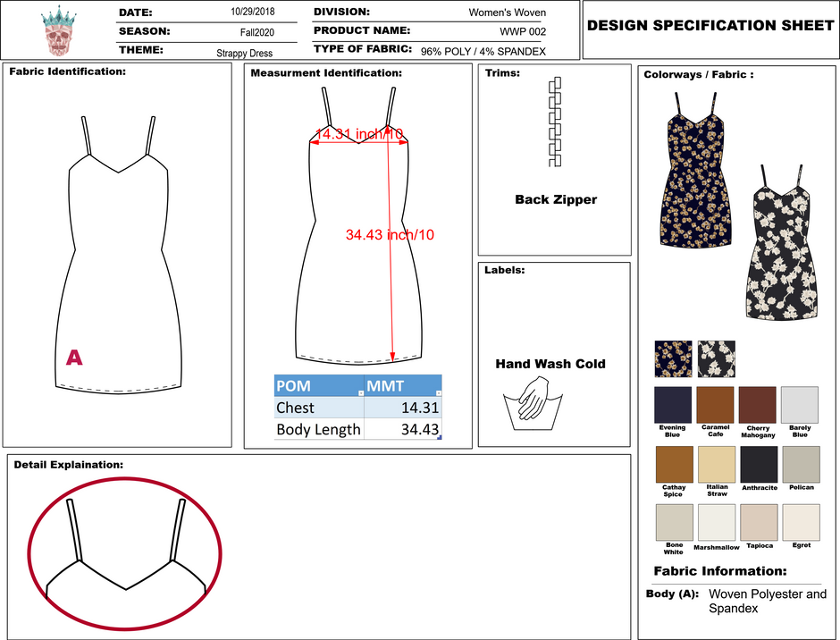Select the Chest row label cell
Viewport: 840px width, 640px height.
tap(319, 408)
